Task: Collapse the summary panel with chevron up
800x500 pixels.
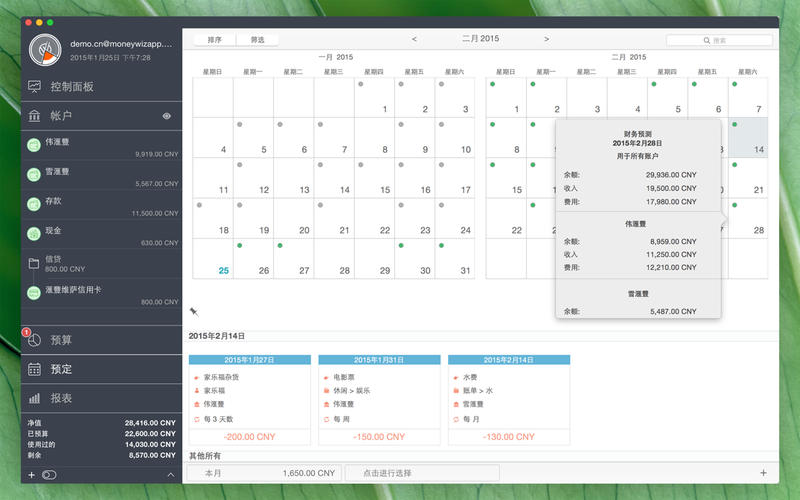Action: 170,474
